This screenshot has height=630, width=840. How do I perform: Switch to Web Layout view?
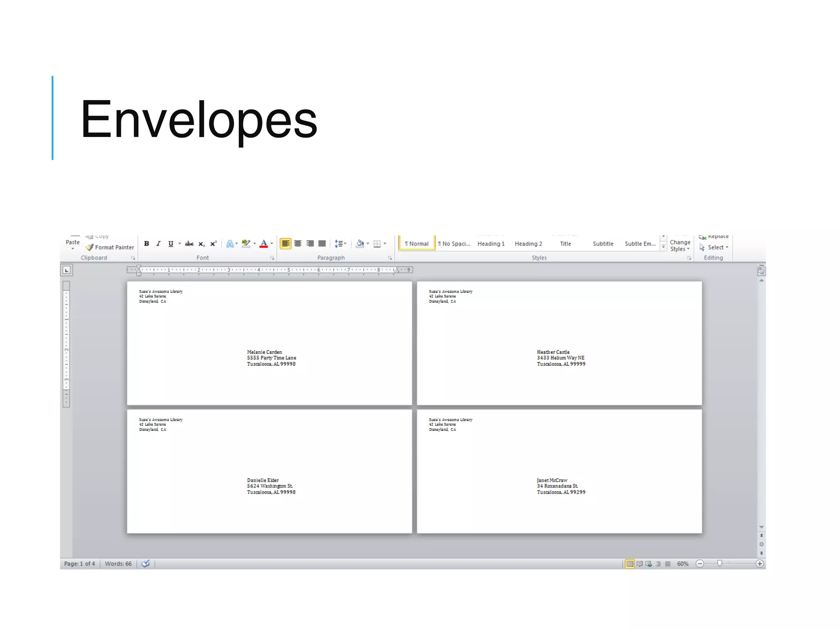pyautogui.click(x=649, y=564)
